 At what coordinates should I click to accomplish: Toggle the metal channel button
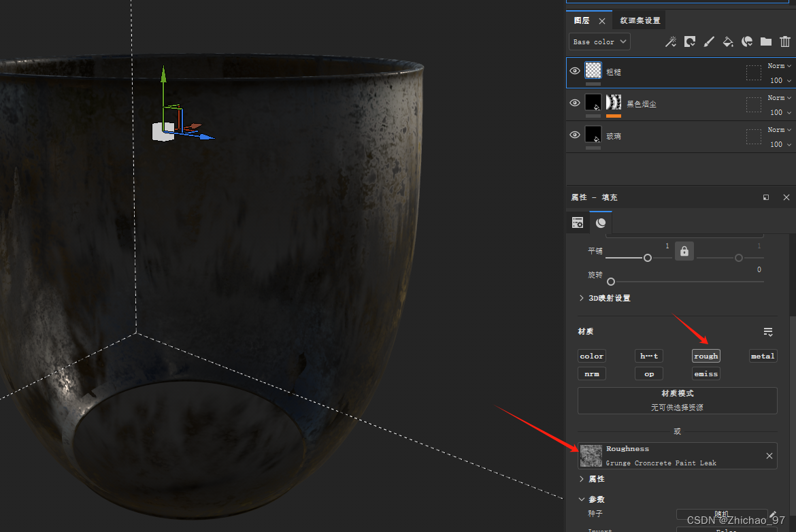click(763, 356)
